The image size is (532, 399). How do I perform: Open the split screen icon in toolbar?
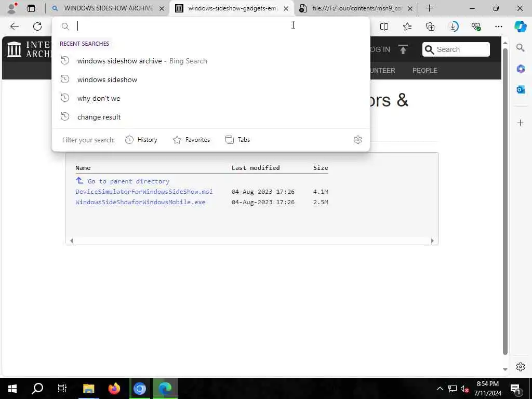click(384, 26)
